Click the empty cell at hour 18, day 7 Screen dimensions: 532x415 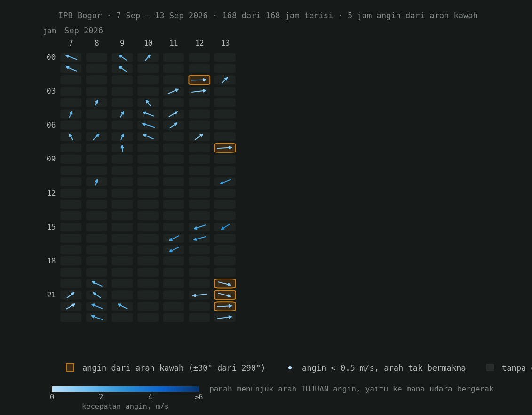point(71,261)
